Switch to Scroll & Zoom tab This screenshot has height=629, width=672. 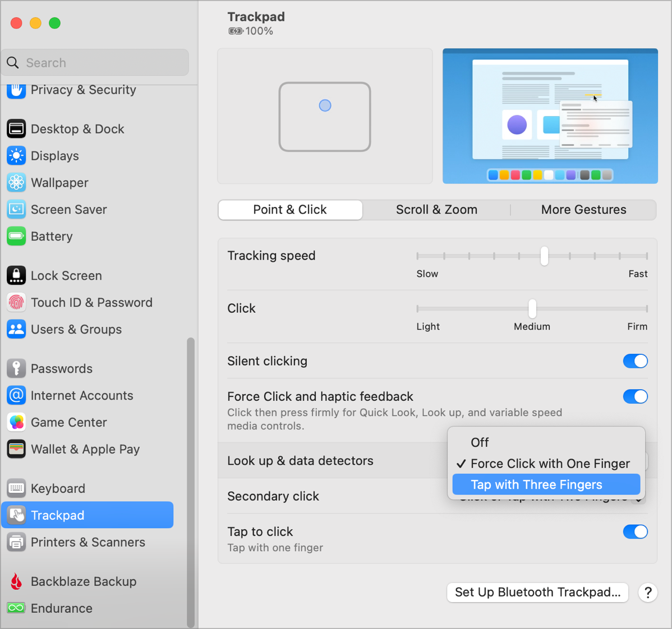coord(436,210)
